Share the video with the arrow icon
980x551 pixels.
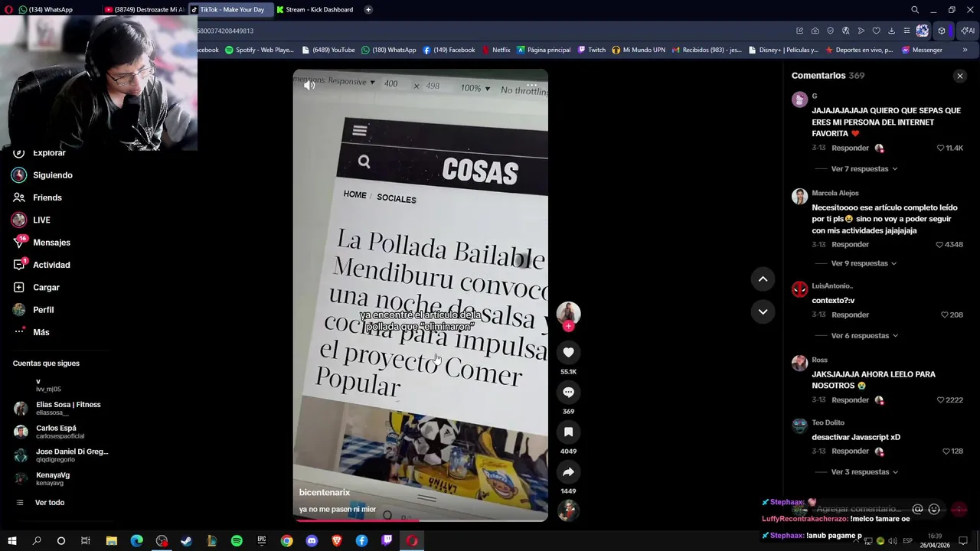(568, 471)
